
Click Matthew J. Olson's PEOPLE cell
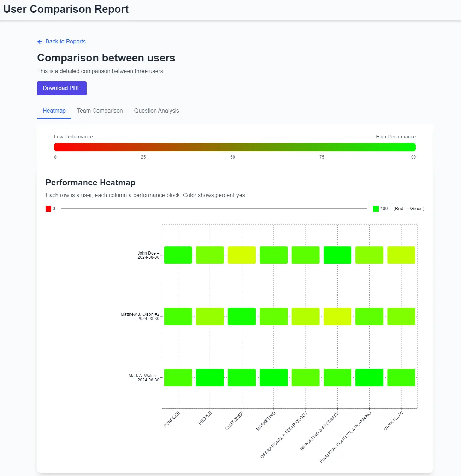point(210,316)
